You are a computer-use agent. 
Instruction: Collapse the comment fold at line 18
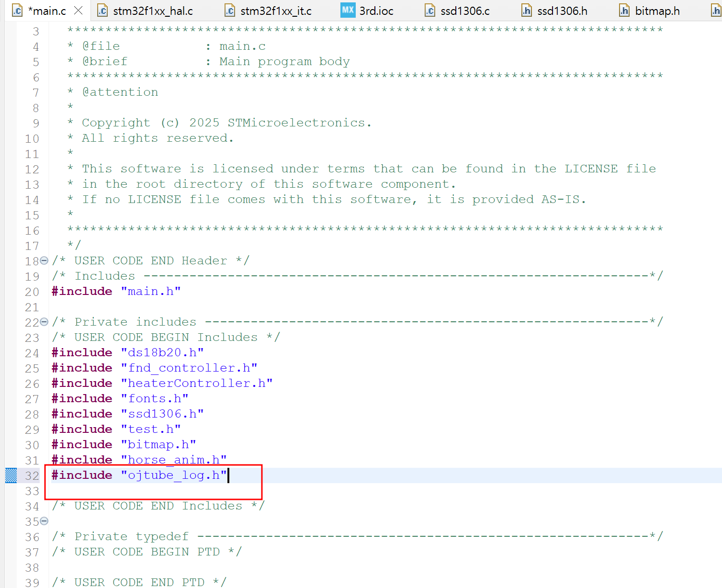point(44,260)
